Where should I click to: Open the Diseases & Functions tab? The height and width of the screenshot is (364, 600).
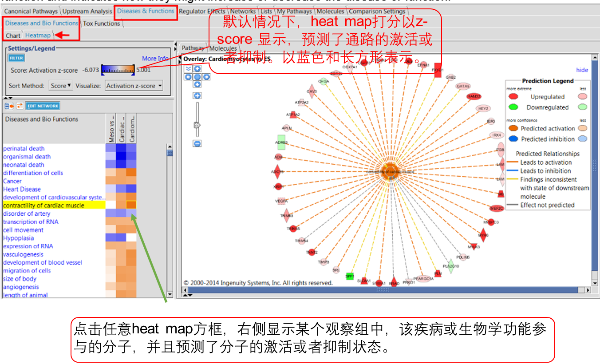tap(146, 11)
